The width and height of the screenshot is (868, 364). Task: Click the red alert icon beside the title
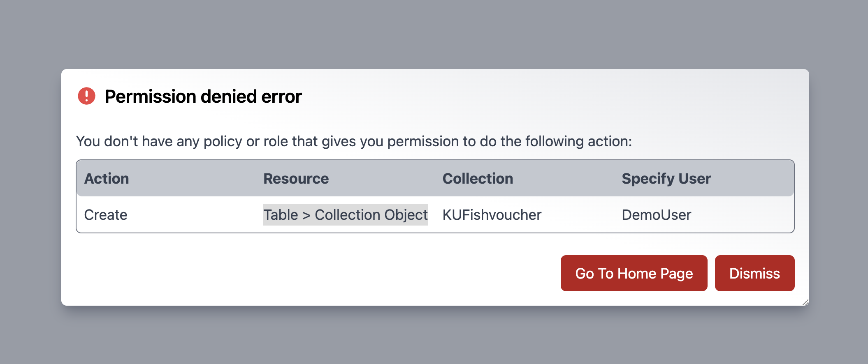pyautogui.click(x=86, y=96)
